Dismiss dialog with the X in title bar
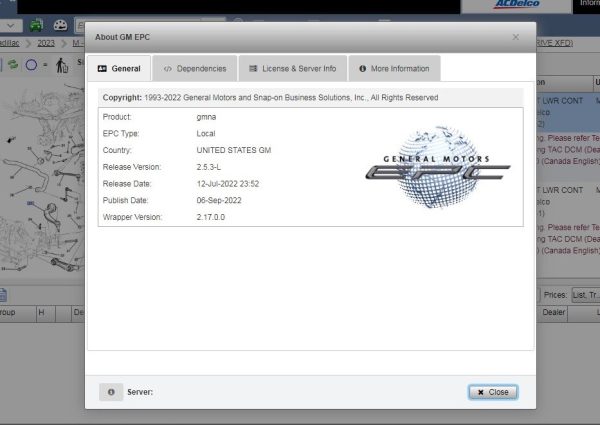600x425 pixels. pos(515,37)
